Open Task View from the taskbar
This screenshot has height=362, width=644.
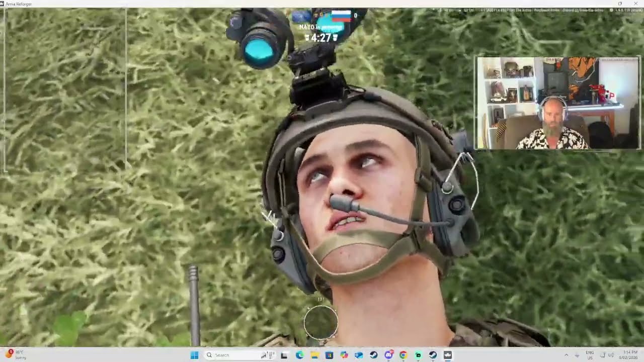(x=284, y=355)
